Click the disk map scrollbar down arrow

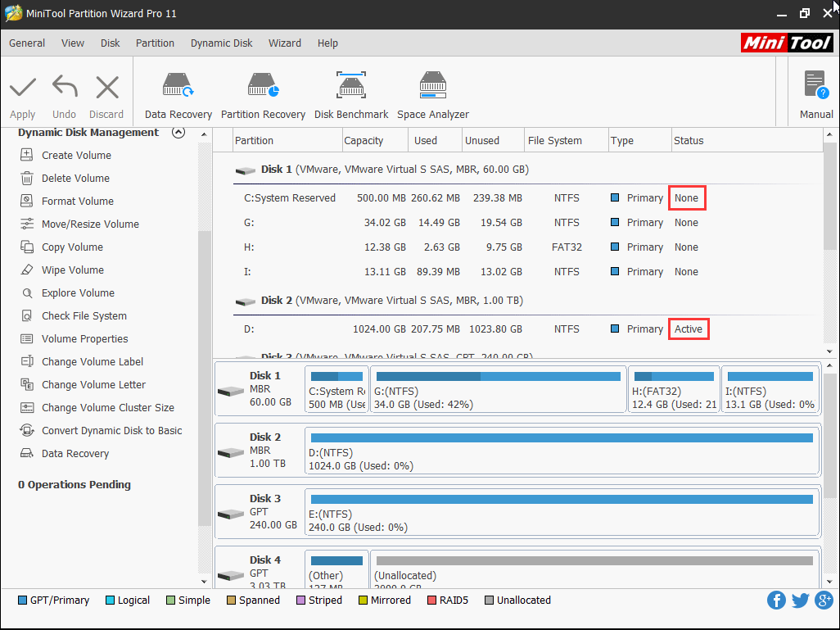click(x=829, y=581)
